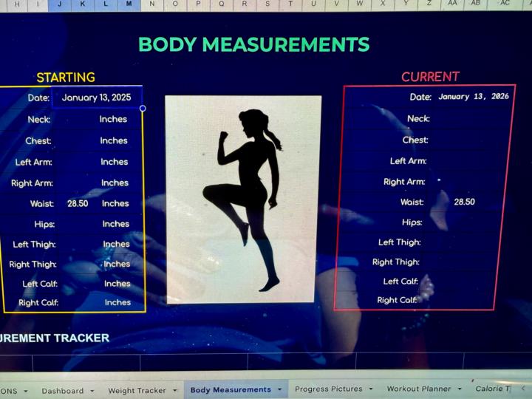This screenshot has height=399, width=532.
Task: Click the current Hips label
Action: coord(412,222)
